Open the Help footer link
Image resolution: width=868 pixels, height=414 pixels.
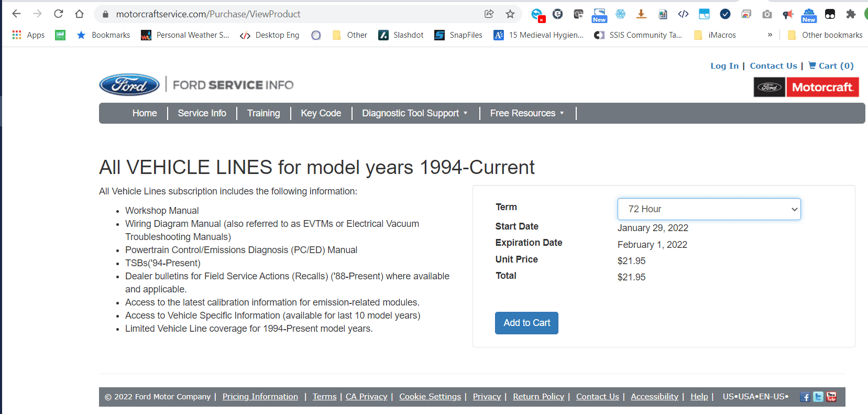[x=699, y=397]
